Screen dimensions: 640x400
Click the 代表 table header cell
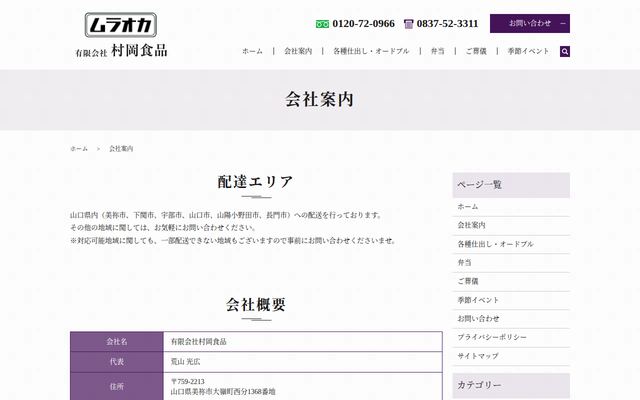pos(117,362)
